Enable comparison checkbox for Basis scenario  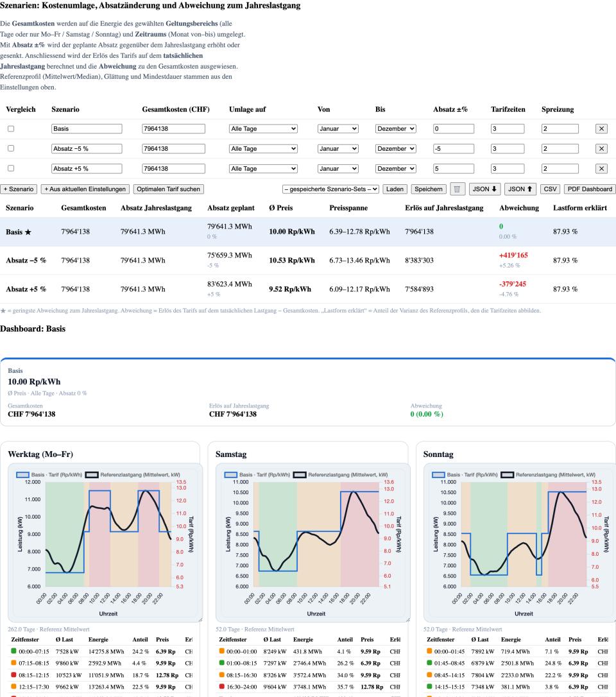[11, 128]
